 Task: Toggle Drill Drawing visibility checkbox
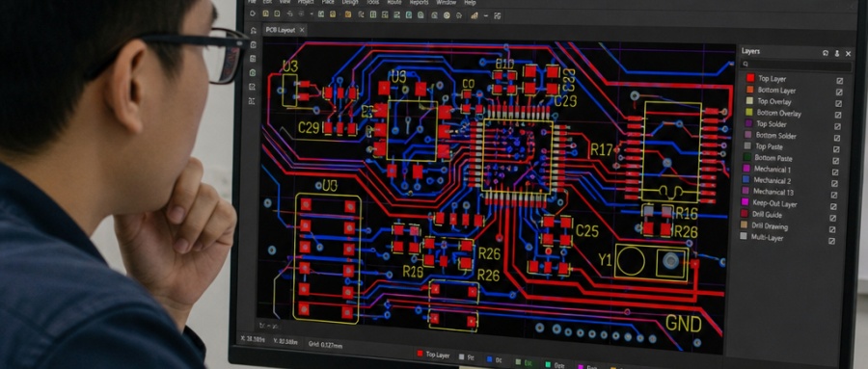pos(832,229)
